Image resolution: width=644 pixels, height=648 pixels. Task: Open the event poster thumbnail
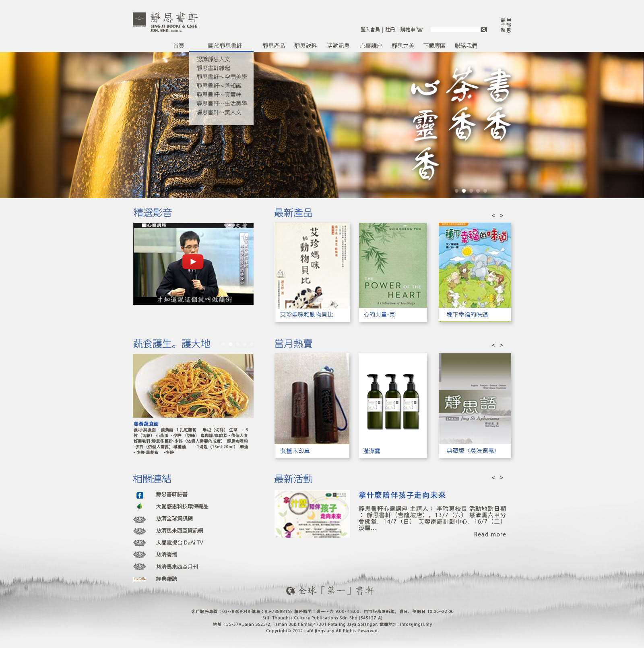tap(312, 513)
